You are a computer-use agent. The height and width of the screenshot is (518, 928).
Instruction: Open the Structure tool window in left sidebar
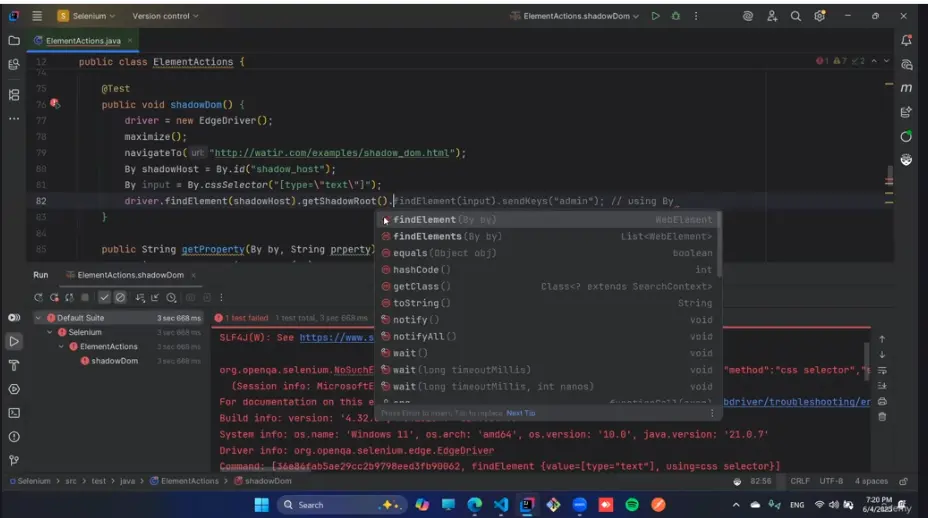(x=14, y=95)
